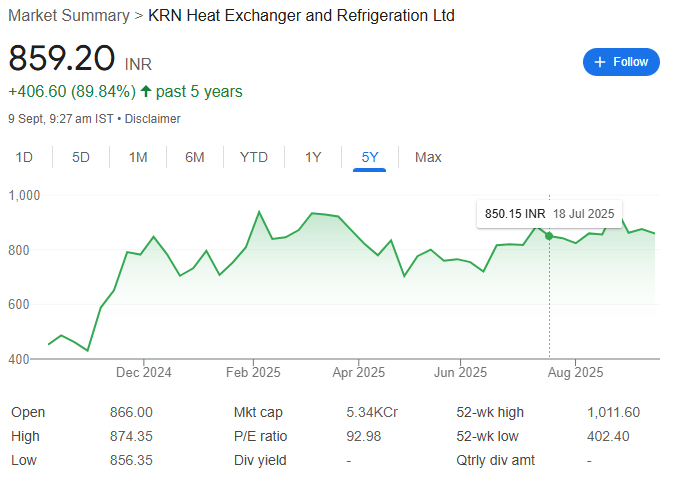Click the 859.20 current price
Image resolution: width=675 pixels, height=489 pixels.
coord(62,58)
